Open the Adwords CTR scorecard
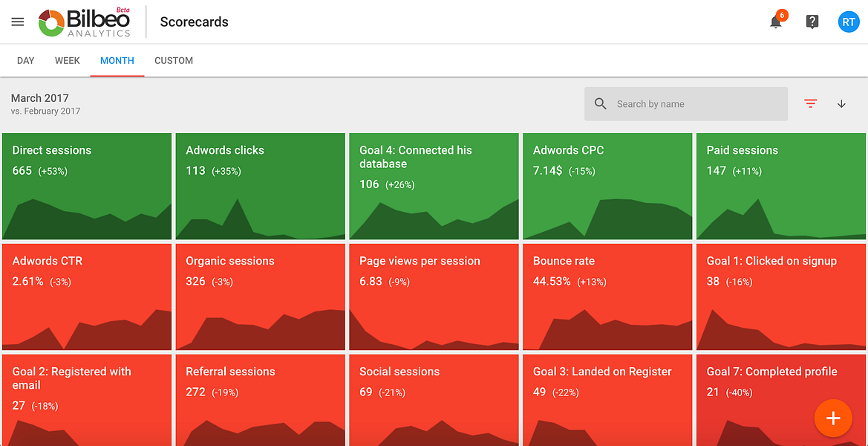Image resolution: width=868 pixels, height=446 pixels. click(87, 297)
